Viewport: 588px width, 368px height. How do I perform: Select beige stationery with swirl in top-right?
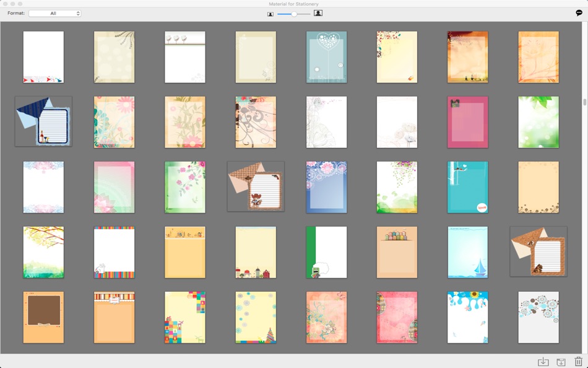pos(114,57)
